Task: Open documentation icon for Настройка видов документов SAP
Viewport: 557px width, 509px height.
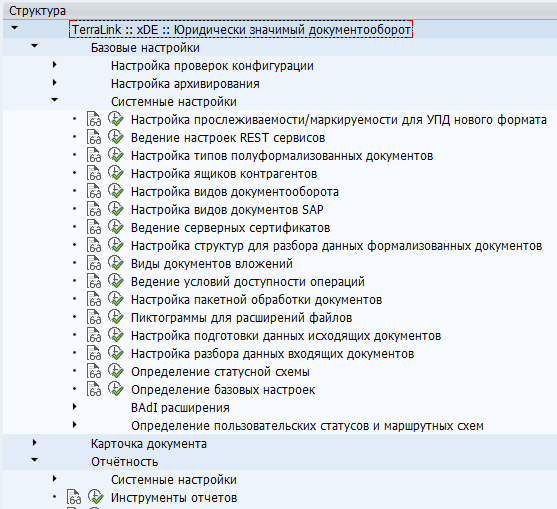Action: 94,209
